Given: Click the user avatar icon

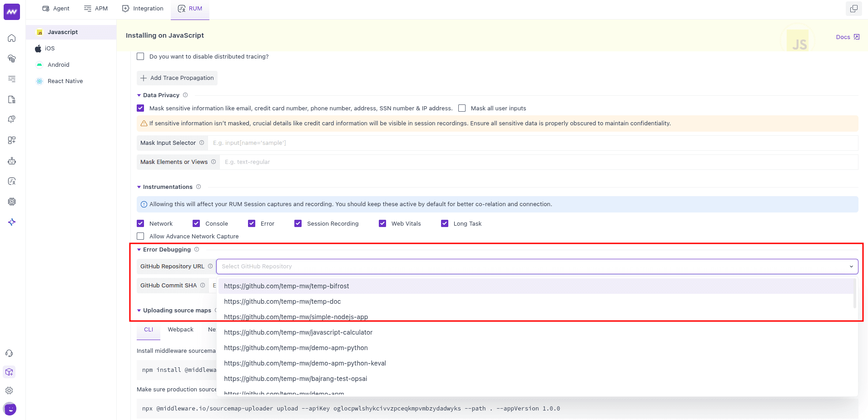Looking at the screenshot, I should tap(10, 409).
